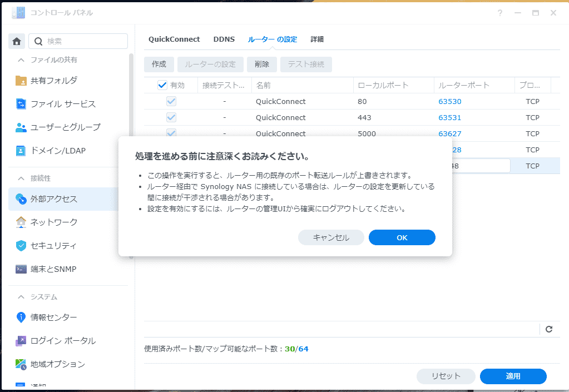This screenshot has width=569, height=392.
Task: Click router port 63627
Action: 449,133
